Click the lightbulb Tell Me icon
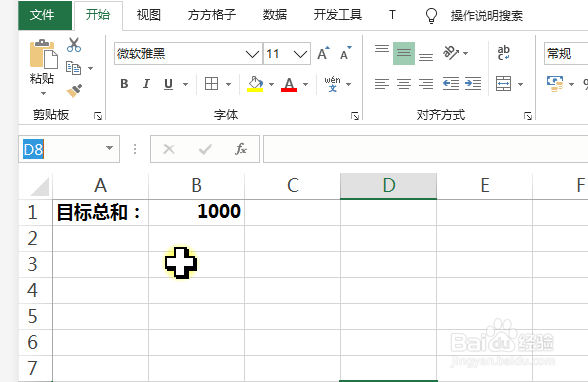588x382 pixels. 431,15
